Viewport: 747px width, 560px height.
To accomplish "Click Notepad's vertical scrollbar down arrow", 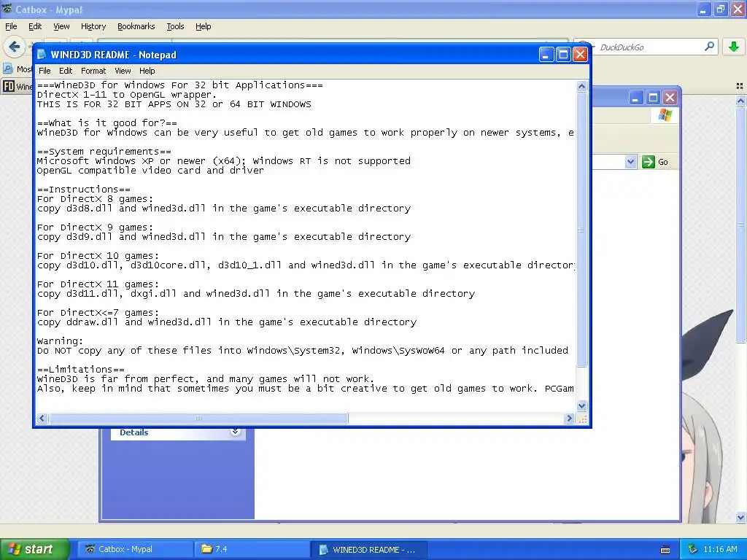I will [581, 405].
